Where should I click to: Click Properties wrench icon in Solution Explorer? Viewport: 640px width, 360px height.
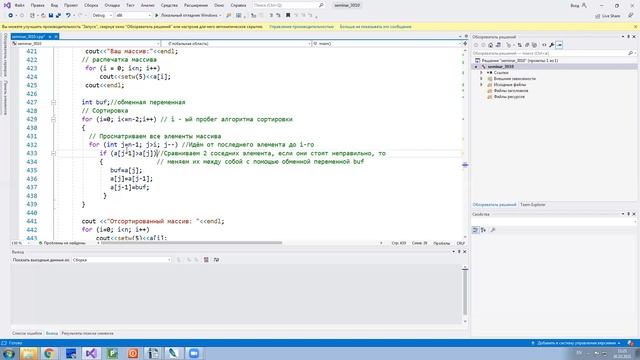coord(551,45)
